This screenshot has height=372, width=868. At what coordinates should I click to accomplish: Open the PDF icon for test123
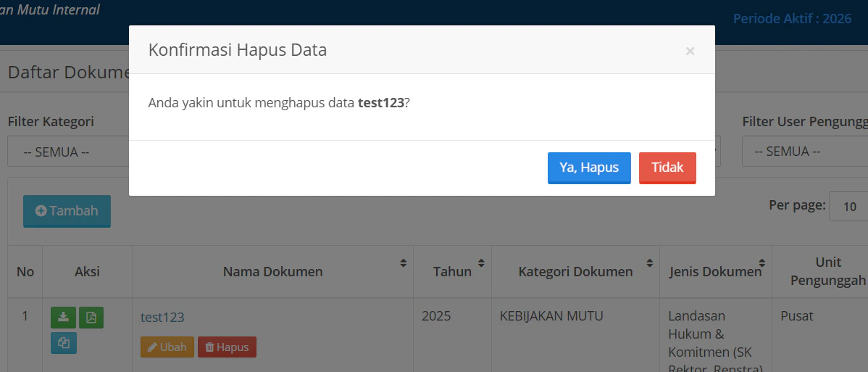tap(91, 318)
